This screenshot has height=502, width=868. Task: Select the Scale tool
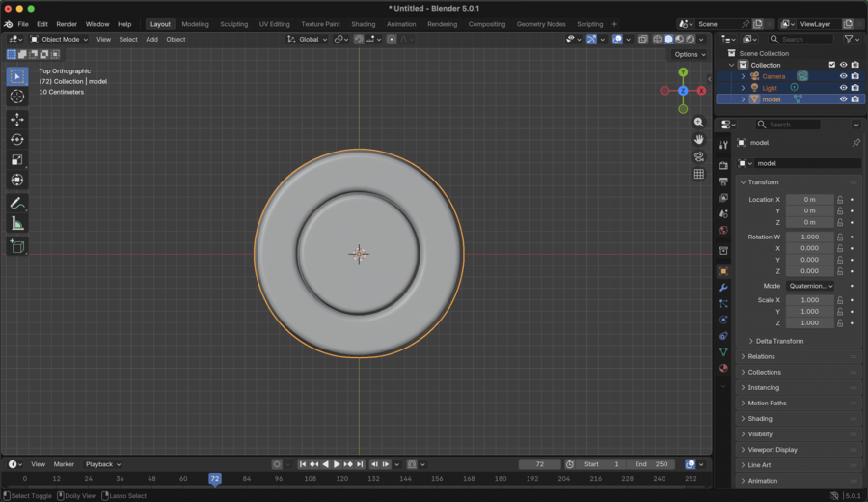tap(17, 160)
